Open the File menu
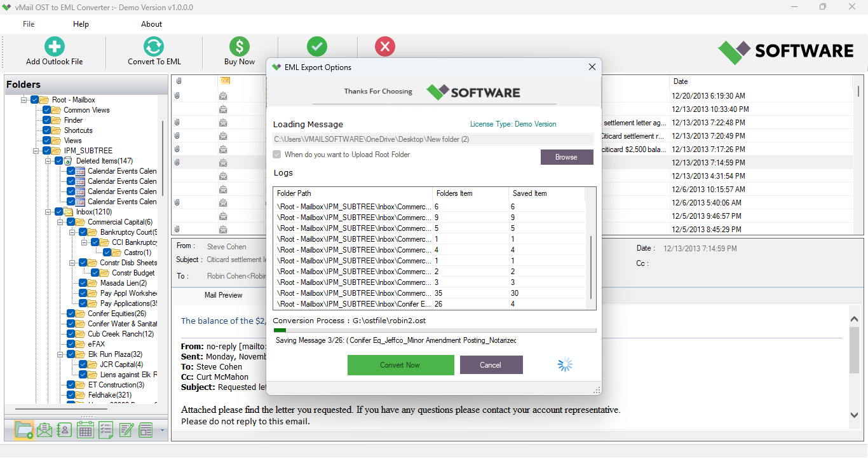This screenshot has height=458, width=868. point(28,24)
